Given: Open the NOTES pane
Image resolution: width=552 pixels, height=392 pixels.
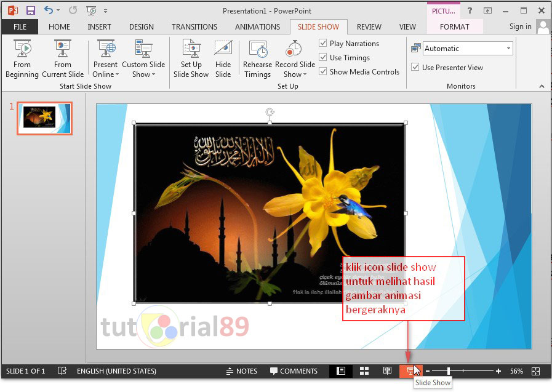Looking at the screenshot, I should coord(241,371).
